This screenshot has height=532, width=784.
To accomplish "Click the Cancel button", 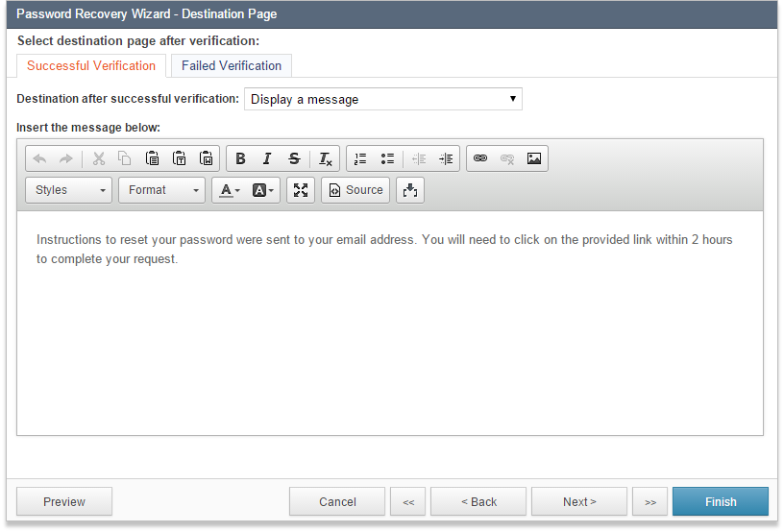I will 337,501.
